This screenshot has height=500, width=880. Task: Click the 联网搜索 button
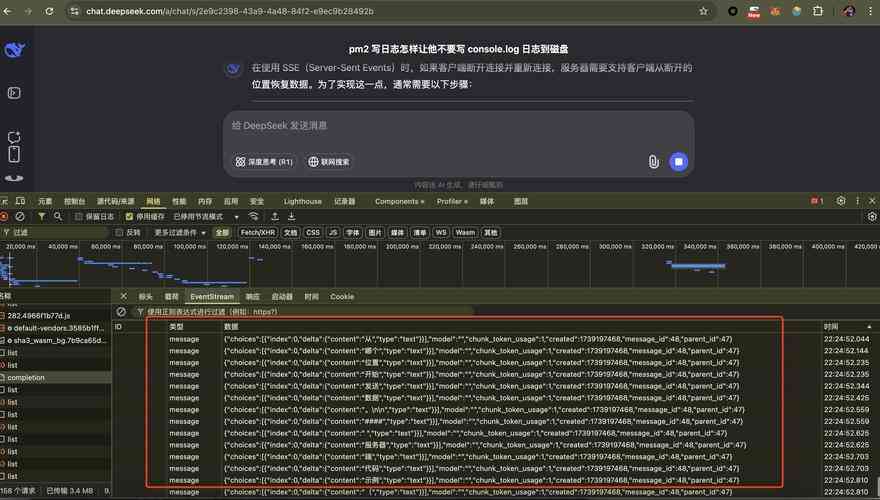coord(329,161)
